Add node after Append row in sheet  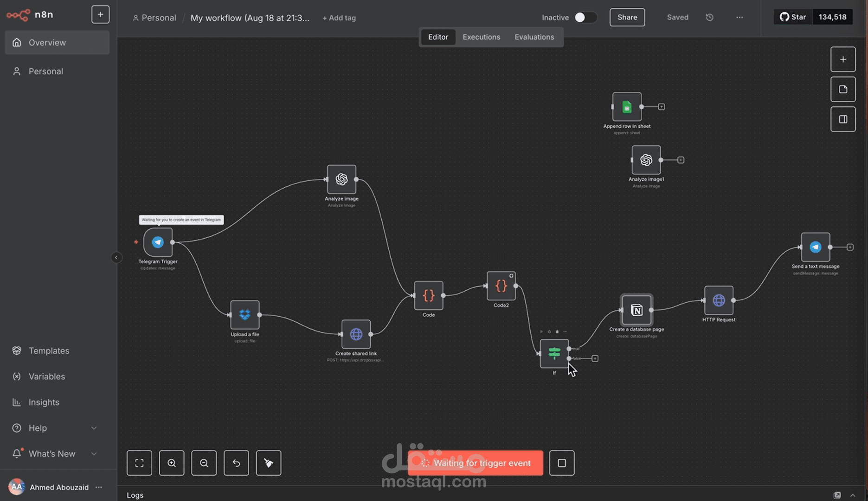point(662,107)
